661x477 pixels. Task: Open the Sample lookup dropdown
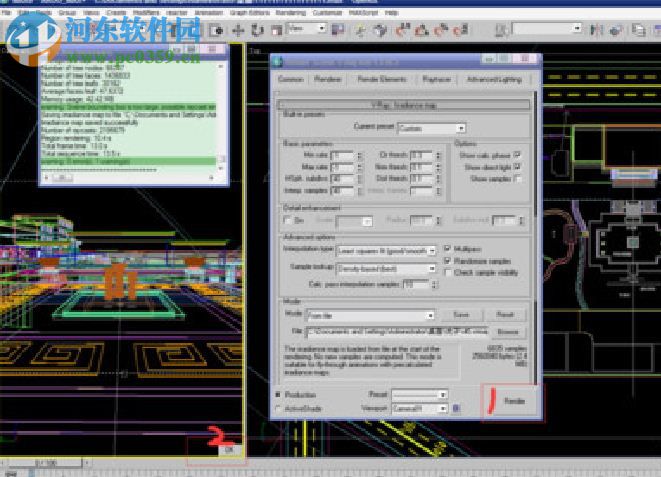point(386,268)
